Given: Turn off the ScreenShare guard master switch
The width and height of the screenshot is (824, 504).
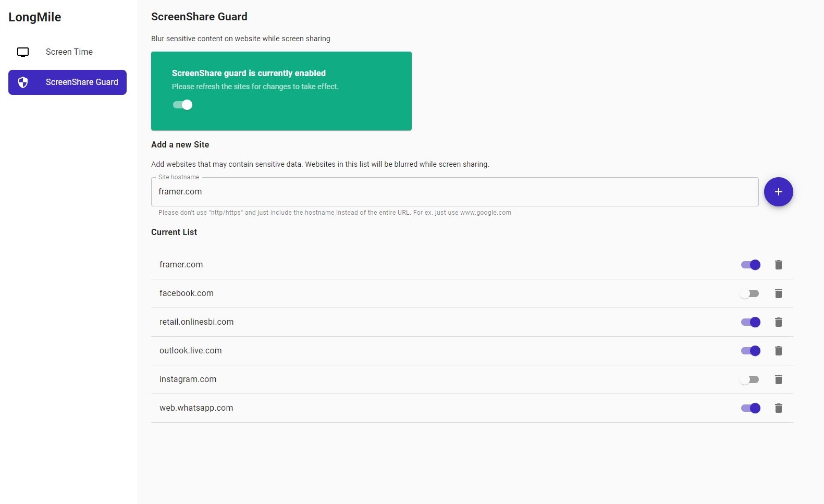Looking at the screenshot, I should [x=182, y=105].
